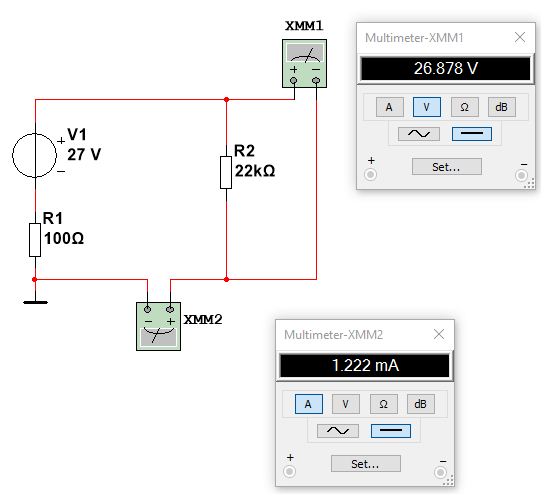The width and height of the screenshot is (541, 494).
Task: Click the minus terminal in Multimeter-XMM1 panel
Action: [x=521, y=175]
